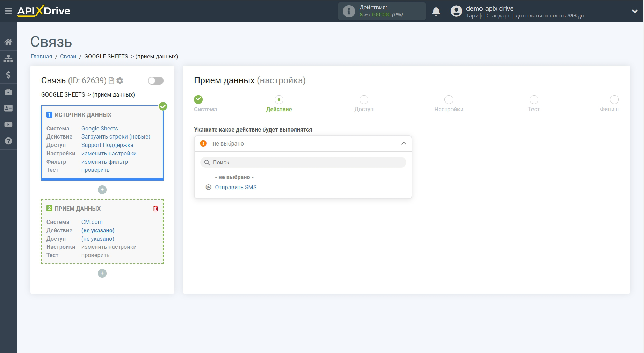Collapse the action dropdown chevron

pyautogui.click(x=404, y=143)
